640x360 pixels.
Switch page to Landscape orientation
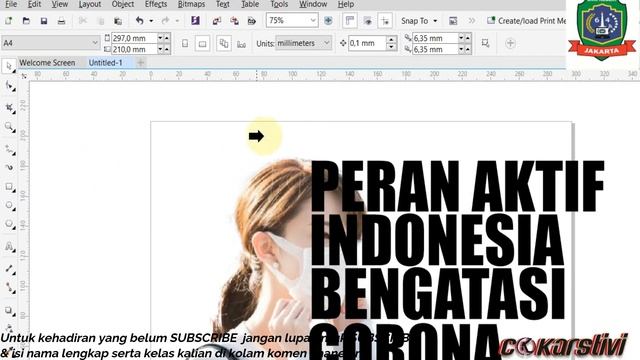click(x=202, y=43)
